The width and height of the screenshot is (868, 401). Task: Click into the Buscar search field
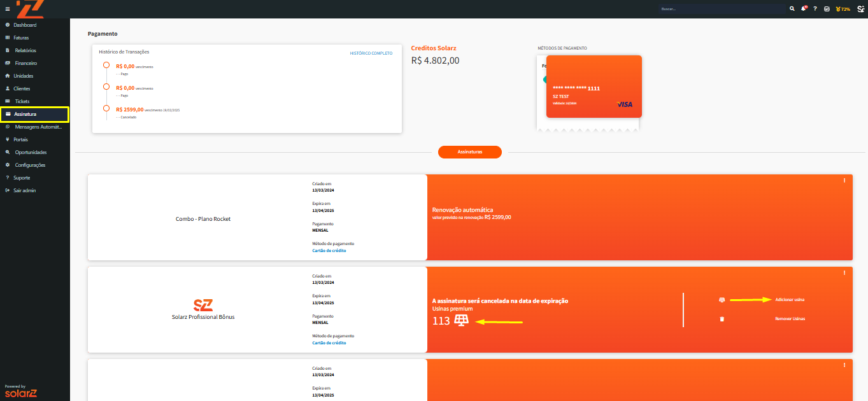722,9
